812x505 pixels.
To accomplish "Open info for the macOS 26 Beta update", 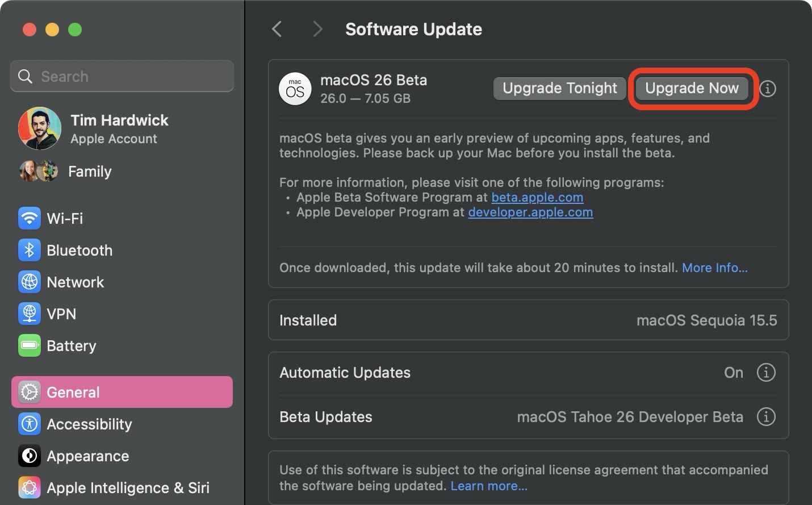I will tap(768, 89).
